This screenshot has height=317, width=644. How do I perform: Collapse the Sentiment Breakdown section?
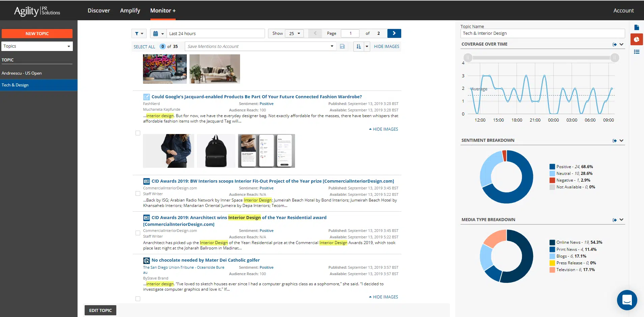621,140
